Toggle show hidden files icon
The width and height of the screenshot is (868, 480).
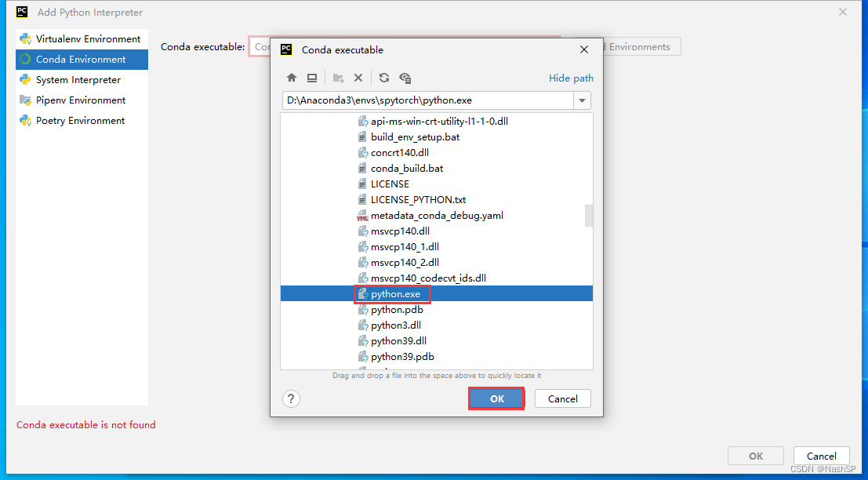(405, 78)
